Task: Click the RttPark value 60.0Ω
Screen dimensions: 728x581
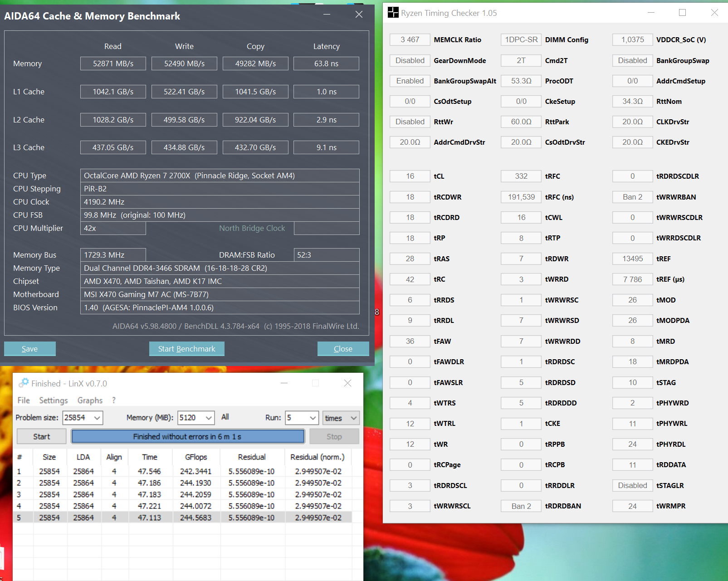Action: pos(521,122)
